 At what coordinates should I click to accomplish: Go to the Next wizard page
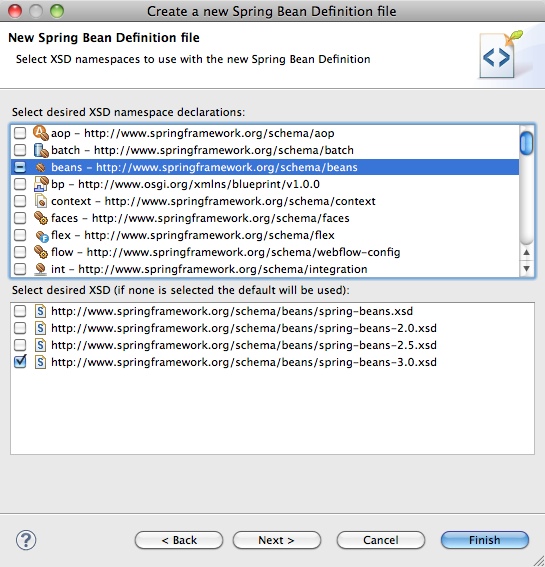[277, 540]
